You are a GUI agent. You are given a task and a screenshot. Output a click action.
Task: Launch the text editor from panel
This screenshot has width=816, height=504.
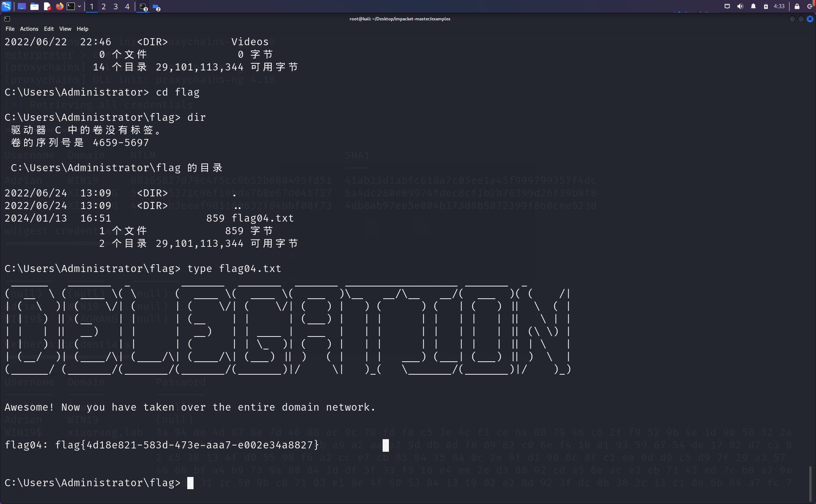tap(47, 6)
